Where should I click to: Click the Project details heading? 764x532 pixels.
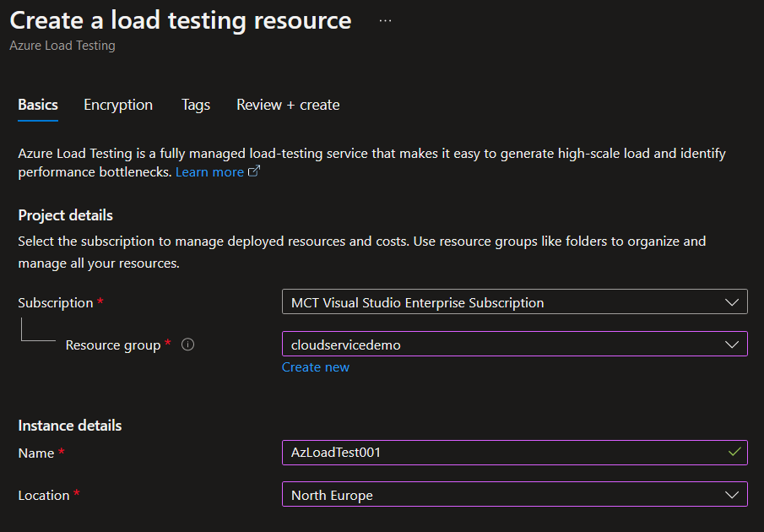65,215
